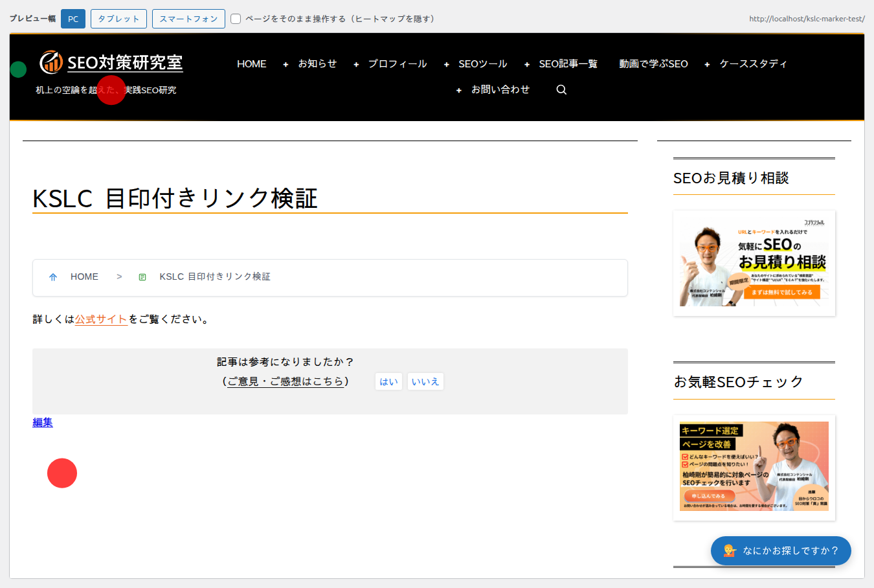This screenshot has width=874, height=588.
Task: Click the なにかお探しですか？ chat button
Action: coord(781,550)
